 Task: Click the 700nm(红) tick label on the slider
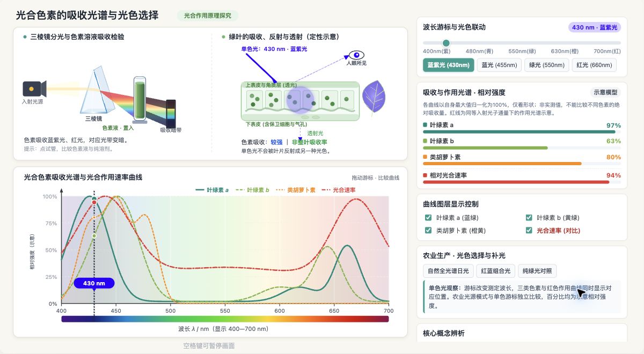(x=607, y=51)
